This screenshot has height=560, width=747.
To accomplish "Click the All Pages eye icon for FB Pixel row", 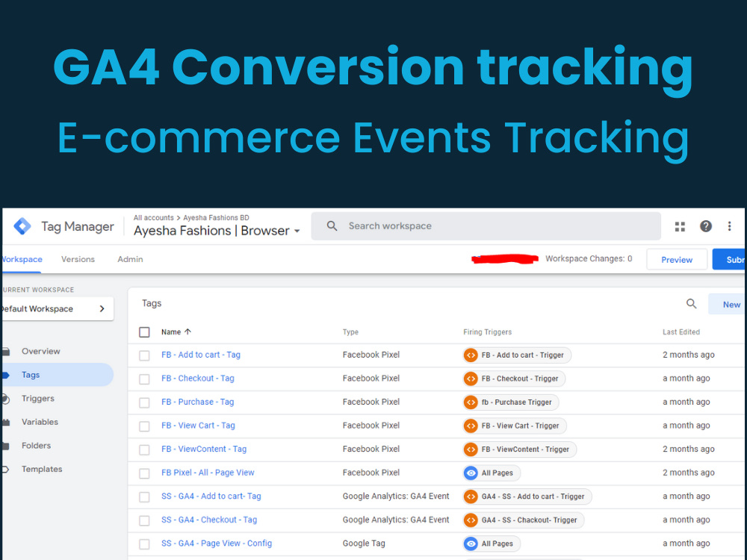I will 471,473.
